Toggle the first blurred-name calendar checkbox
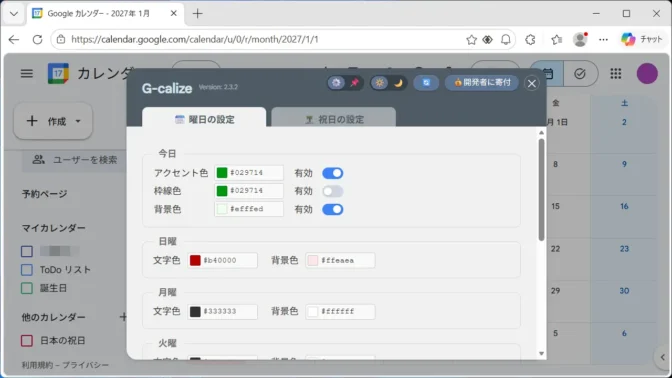The width and height of the screenshot is (672, 378). (27, 251)
